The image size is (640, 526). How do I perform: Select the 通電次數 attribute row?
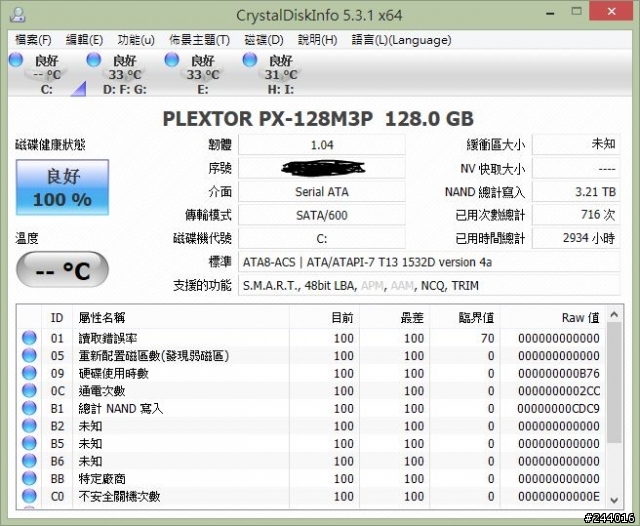coord(311,391)
